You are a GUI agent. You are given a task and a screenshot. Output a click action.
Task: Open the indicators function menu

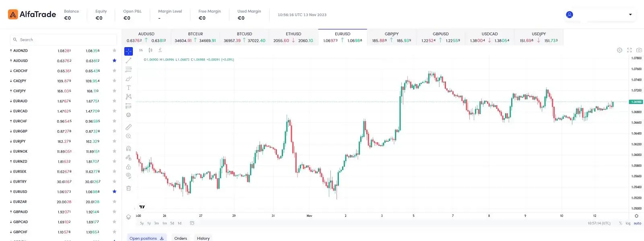(x=160, y=50)
